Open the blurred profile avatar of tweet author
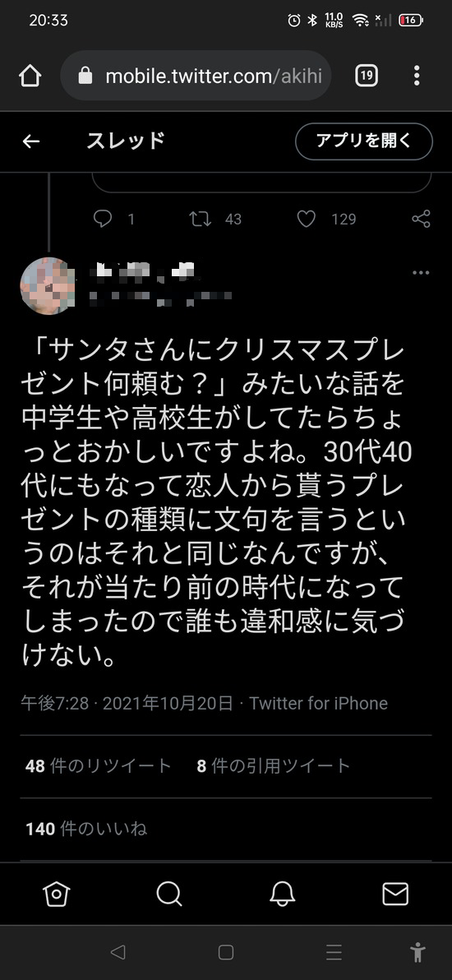Image resolution: width=452 pixels, height=980 pixels. coord(48,285)
